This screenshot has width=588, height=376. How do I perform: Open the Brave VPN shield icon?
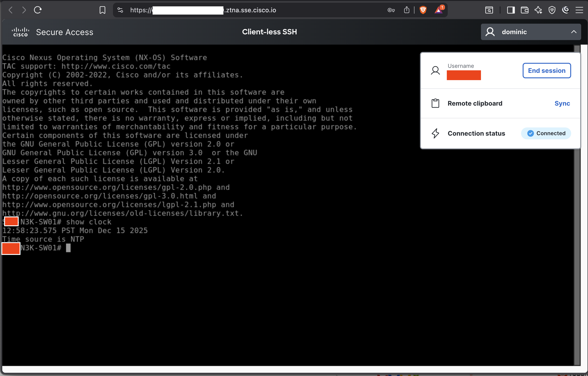pos(552,10)
